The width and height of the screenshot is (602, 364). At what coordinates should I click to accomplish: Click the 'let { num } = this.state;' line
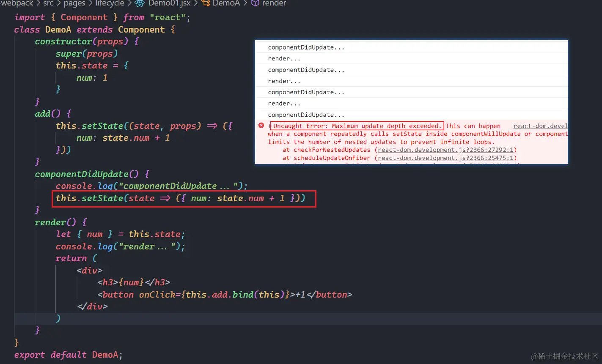[x=121, y=234]
